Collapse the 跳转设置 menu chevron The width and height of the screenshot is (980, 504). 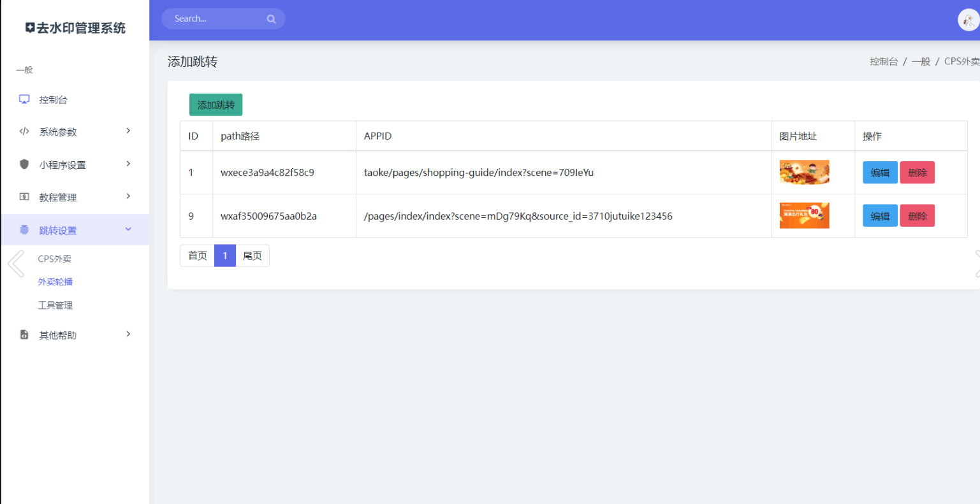pyautogui.click(x=128, y=229)
